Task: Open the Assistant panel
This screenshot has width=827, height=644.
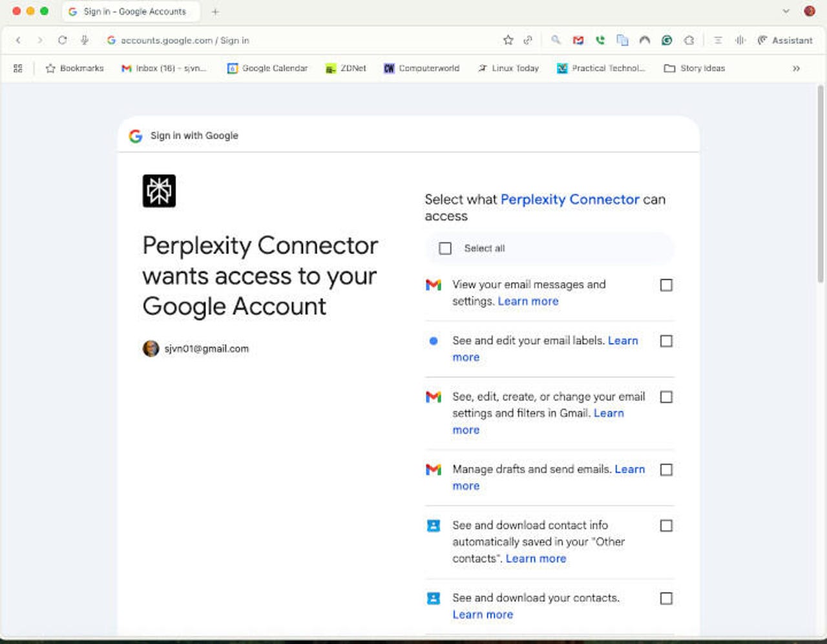Action: pyautogui.click(x=785, y=40)
